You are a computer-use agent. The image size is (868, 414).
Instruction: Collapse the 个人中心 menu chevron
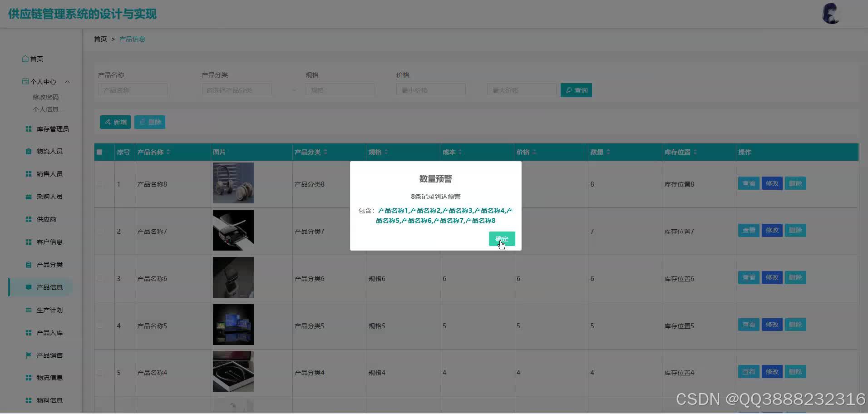point(67,82)
